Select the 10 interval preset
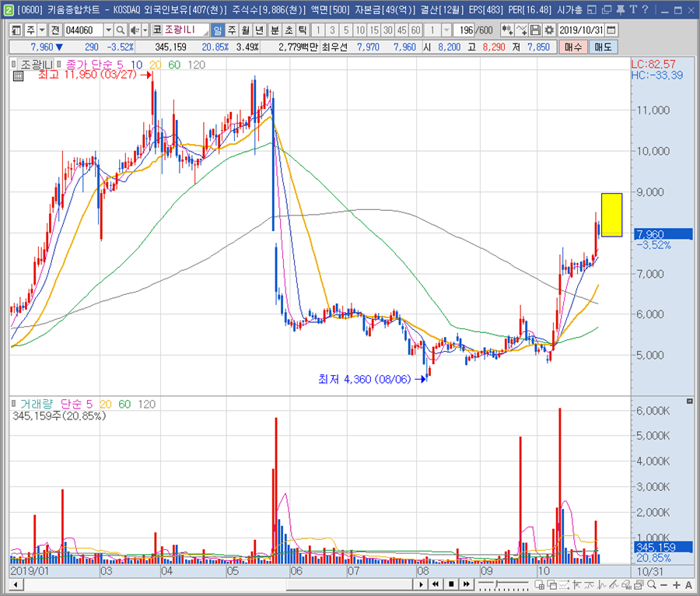Viewport: 700px width, 596px height. [360, 30]
